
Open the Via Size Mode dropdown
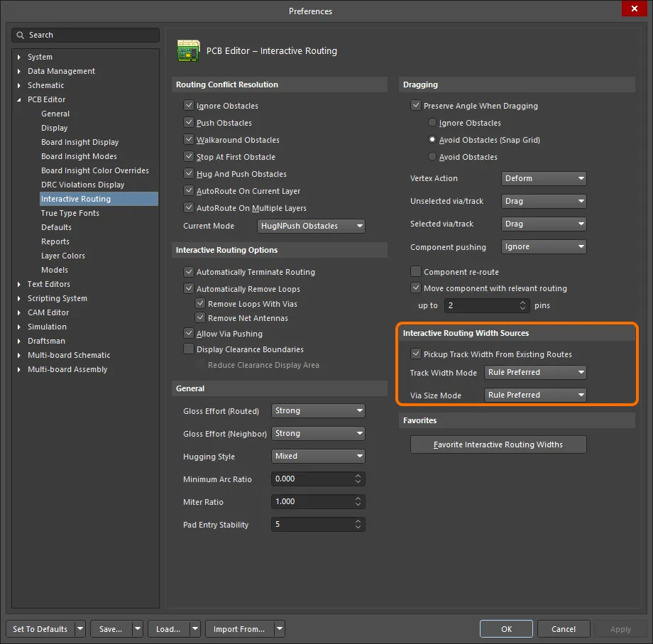tap(535, 395)
